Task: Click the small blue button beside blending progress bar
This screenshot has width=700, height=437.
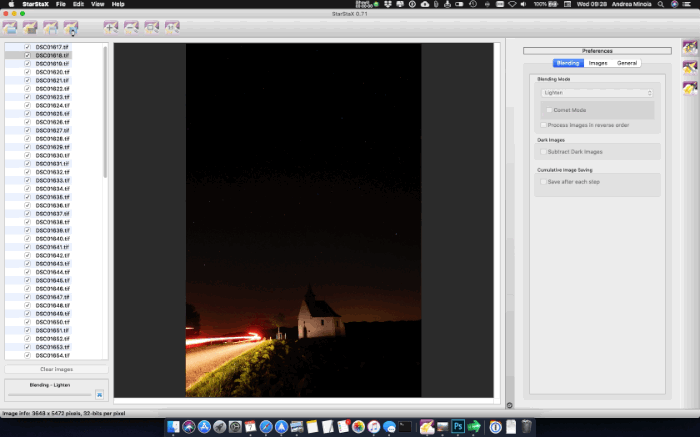Action: [100, 395]
